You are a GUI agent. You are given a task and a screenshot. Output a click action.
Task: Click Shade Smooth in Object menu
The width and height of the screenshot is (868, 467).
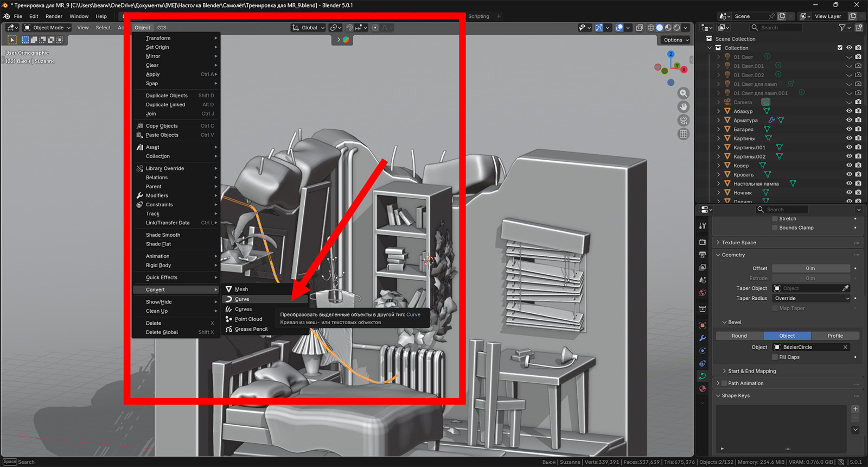163,235
